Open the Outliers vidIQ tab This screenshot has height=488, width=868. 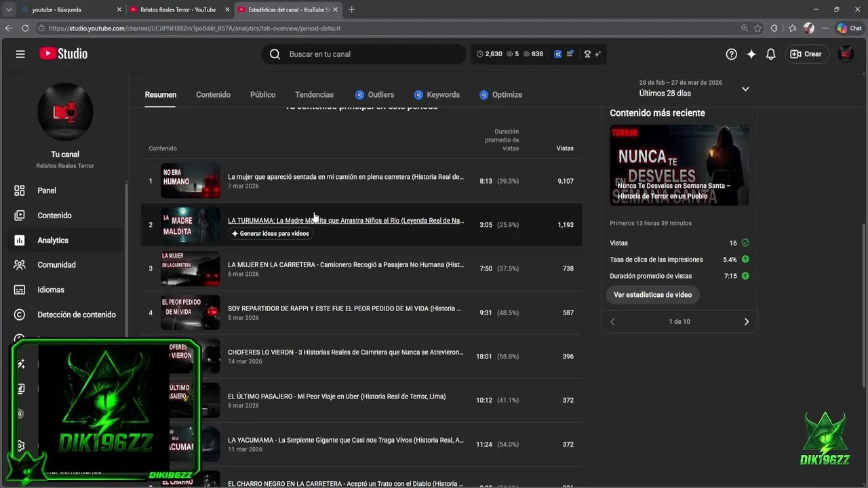tap(374, 95)
